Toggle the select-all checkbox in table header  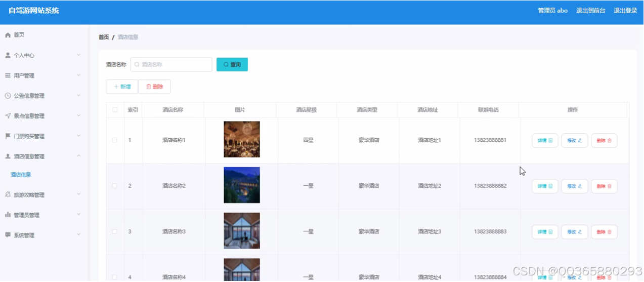(115, 110)
